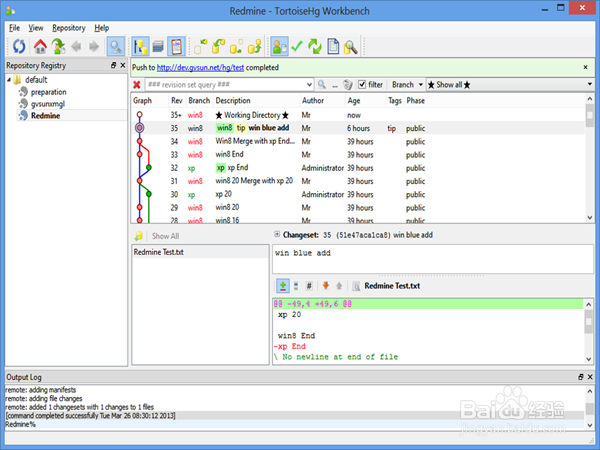The image size is (600, 450).
Task: Click the grey Back arrow in the toolbar
Action: pos(76,46)
